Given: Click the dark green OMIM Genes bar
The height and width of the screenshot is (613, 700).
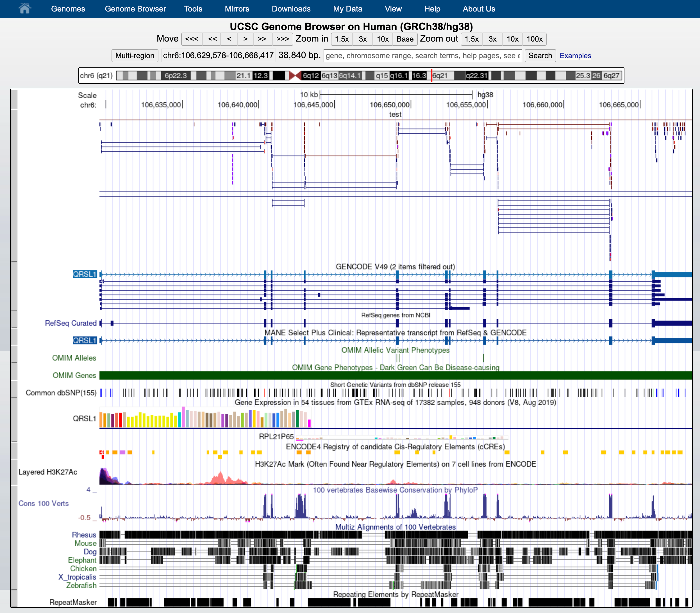Looking at the screenshot, I should pos(395,376).
